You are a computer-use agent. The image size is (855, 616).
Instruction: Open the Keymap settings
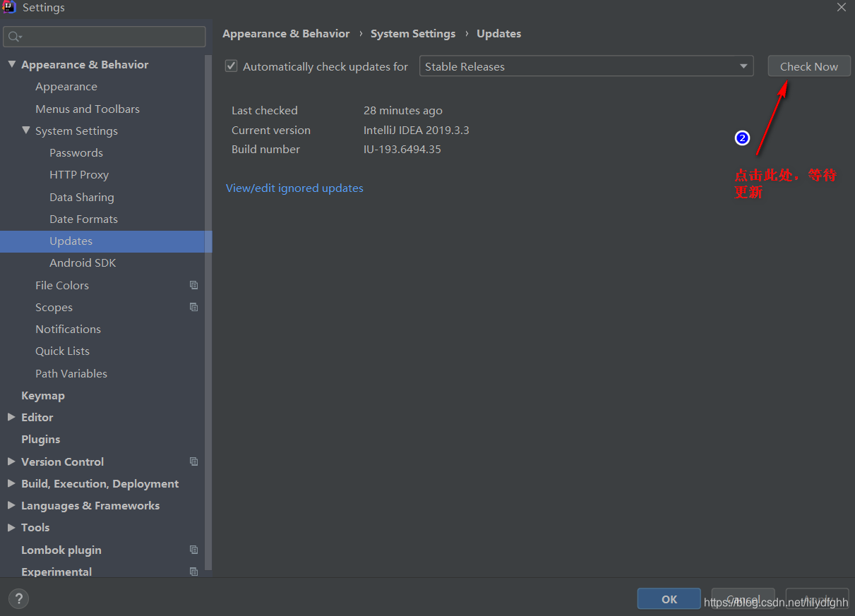43,395
